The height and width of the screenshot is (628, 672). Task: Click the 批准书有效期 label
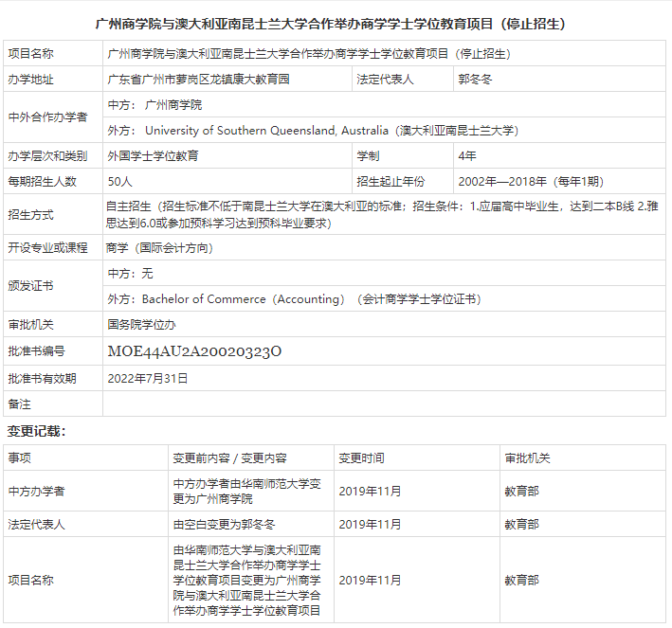pyautogui.click(x=42, y=379)
